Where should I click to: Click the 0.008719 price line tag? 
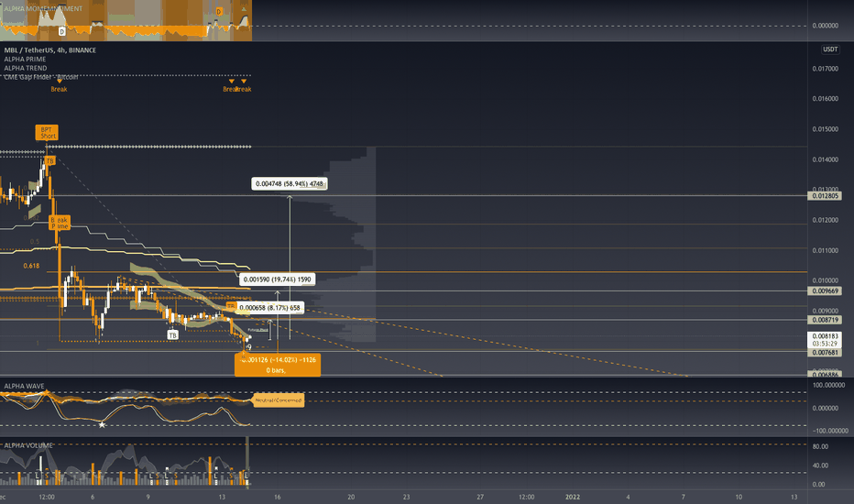pyautogui.click(x=825, y=320)
